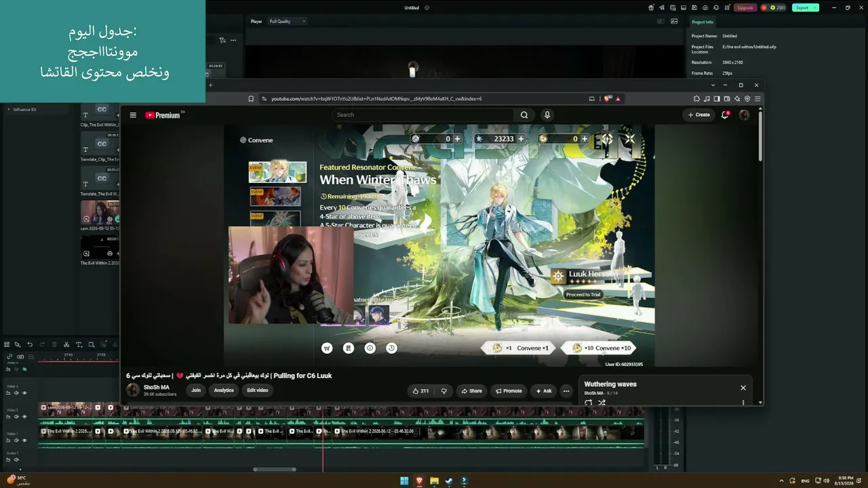Click the YouTube search magnifier button
Image resolution: width=868 pixels, height=488 pixels.
click(524, 115)
